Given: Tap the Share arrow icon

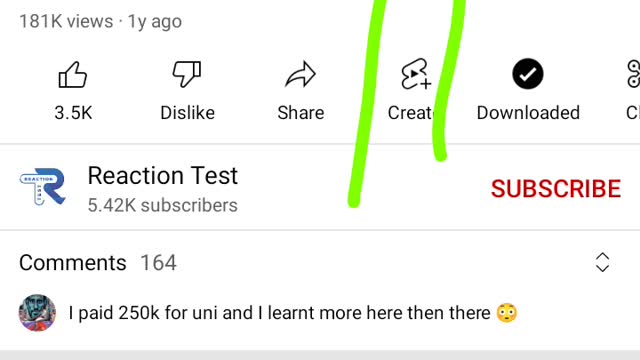Looking at the screenshot, I should tap(300, 74).
